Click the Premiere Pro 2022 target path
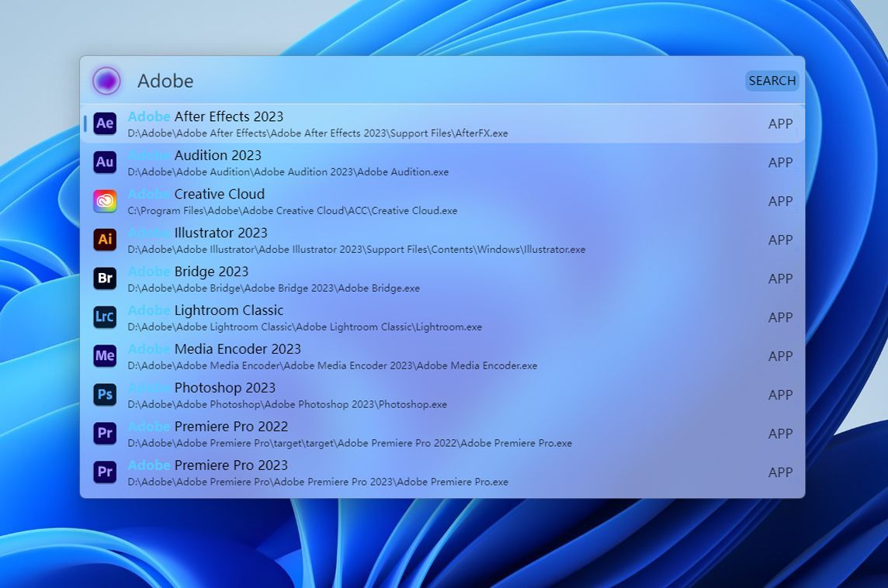The image size is (888, 588). point(349,443)
